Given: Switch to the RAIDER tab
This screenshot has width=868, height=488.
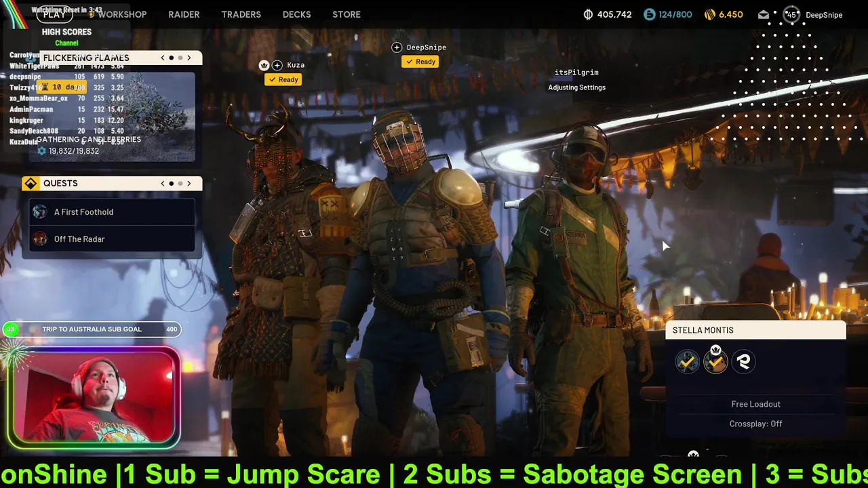Looking at the screenshot, I should pos(184,14).
